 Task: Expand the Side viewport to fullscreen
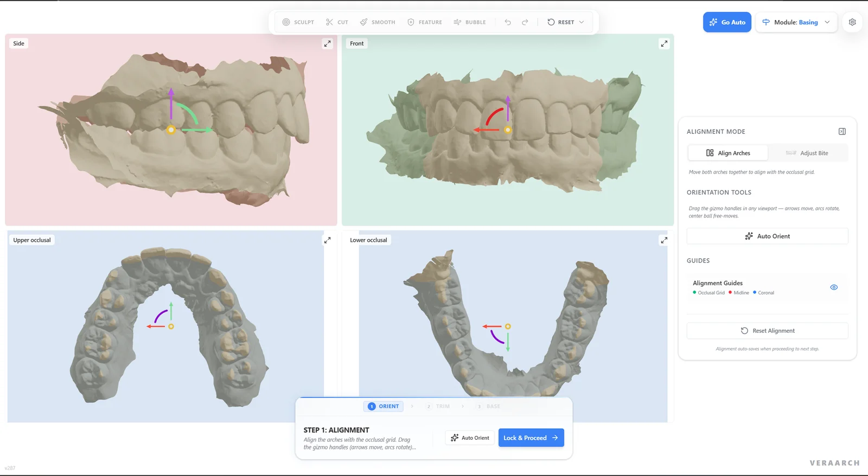[327, 43]
